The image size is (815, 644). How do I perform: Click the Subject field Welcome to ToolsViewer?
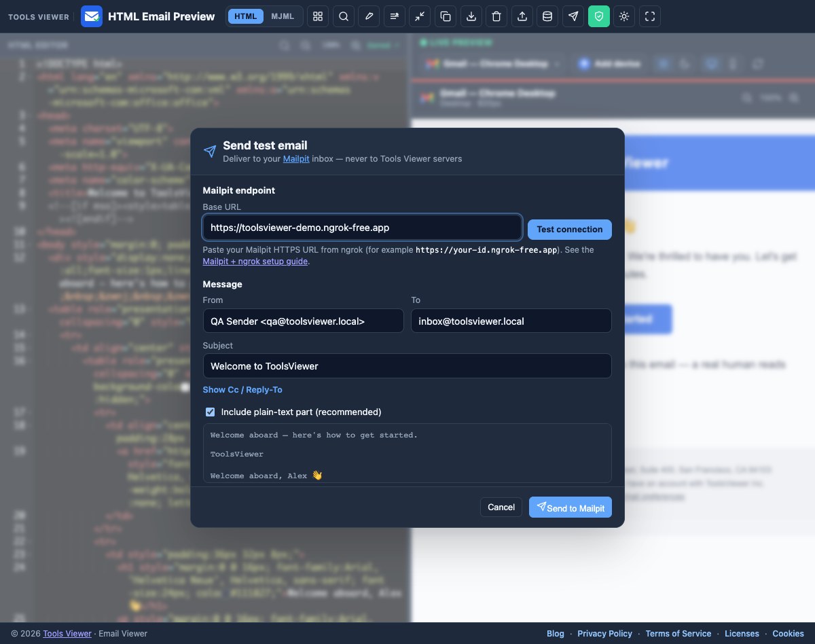click(407, 366)
